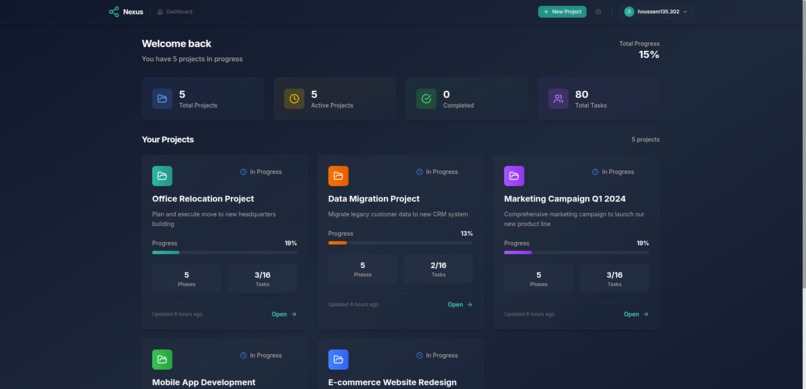Click the orange Data Migration folder icon
The height and width of the screenshot is (389, 806).
(338, 176)
